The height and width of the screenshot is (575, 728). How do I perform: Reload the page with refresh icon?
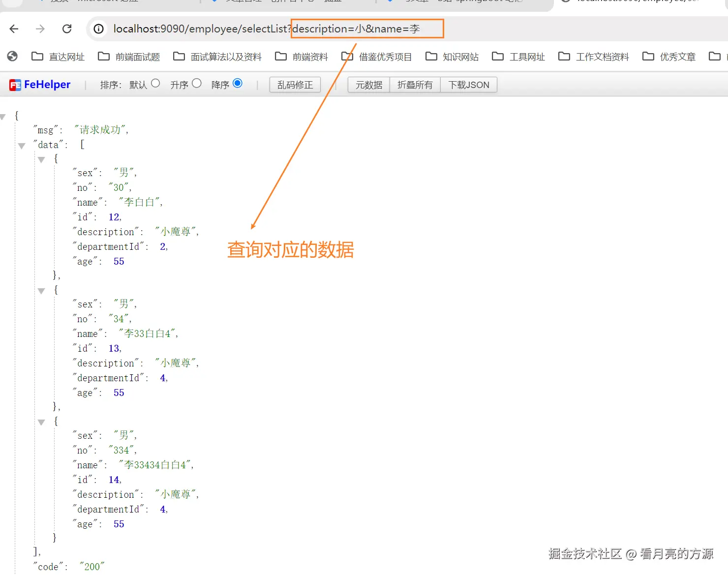pyautogui.click(x=67, y=29)
